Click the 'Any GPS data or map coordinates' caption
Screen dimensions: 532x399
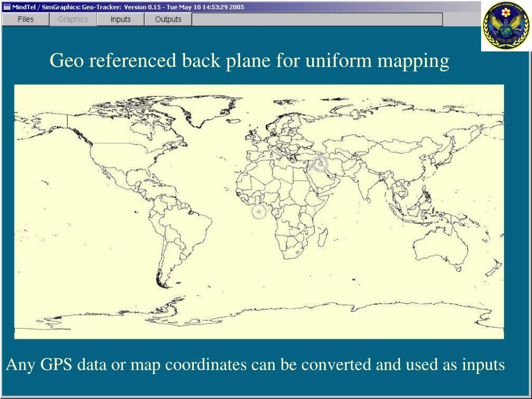255,364
